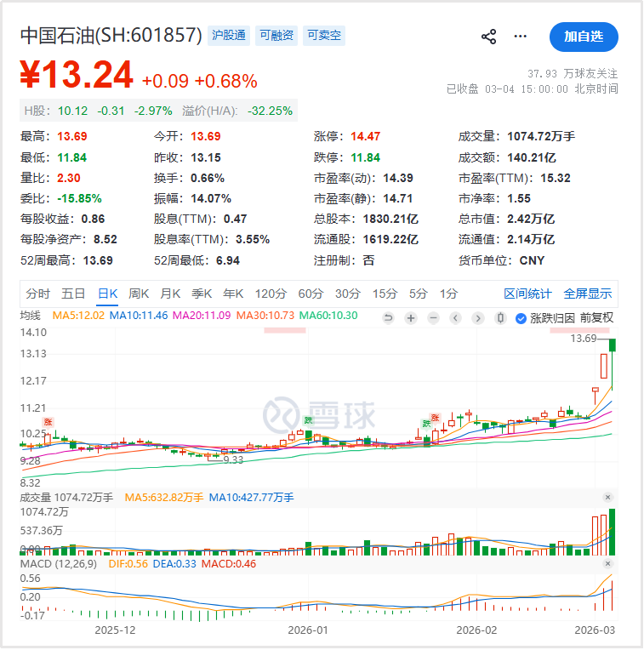Open the 均线 moving average settings

[x=31, y=316]
